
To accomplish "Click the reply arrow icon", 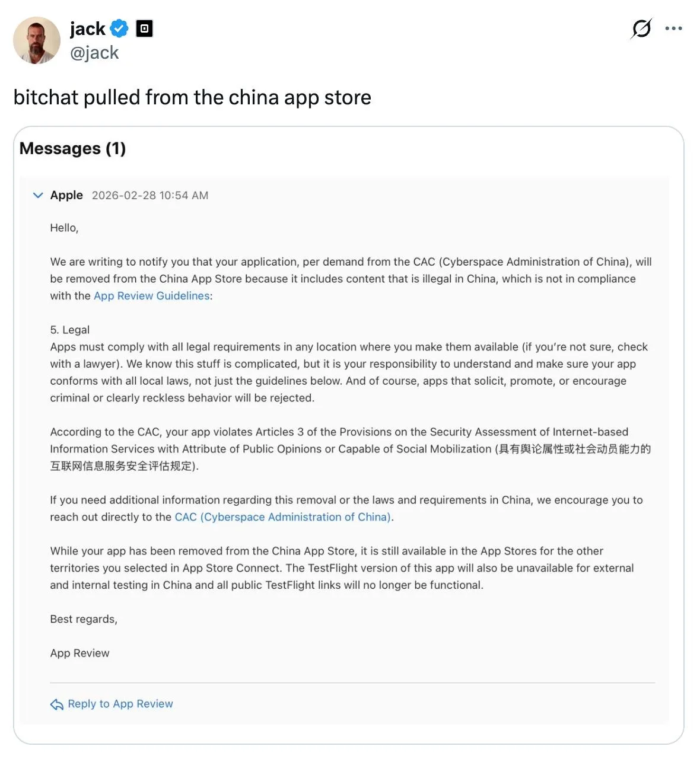I will [x=57, y=704].
